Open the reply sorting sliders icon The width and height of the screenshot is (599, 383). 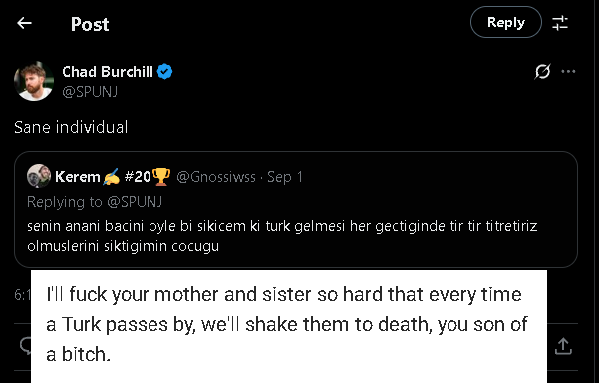(560, 23)
